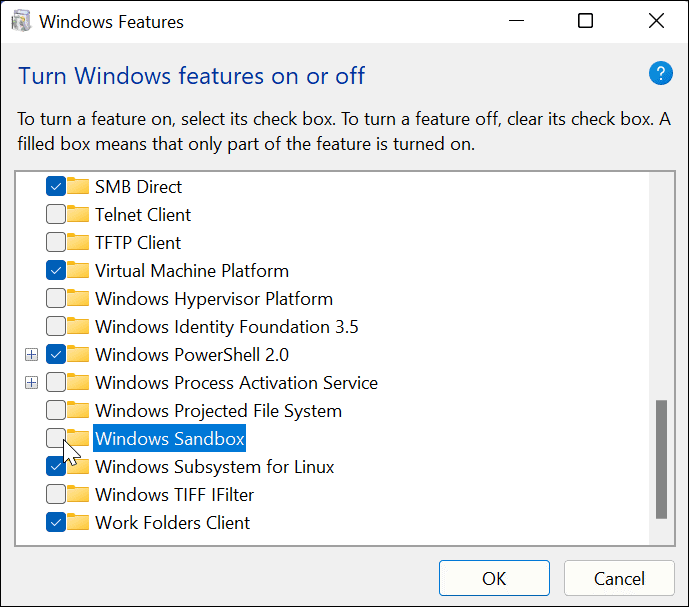This screenshot has width=689, height=607.
Task: Click the Windows Hypervisor Platform folder icon
Action: pos(79,298)
